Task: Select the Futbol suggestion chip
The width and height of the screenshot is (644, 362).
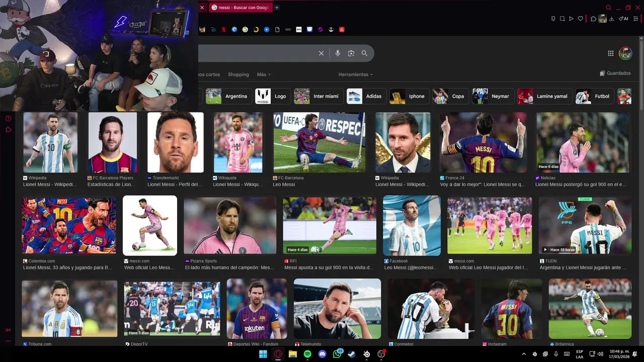Action: [595, 96]
